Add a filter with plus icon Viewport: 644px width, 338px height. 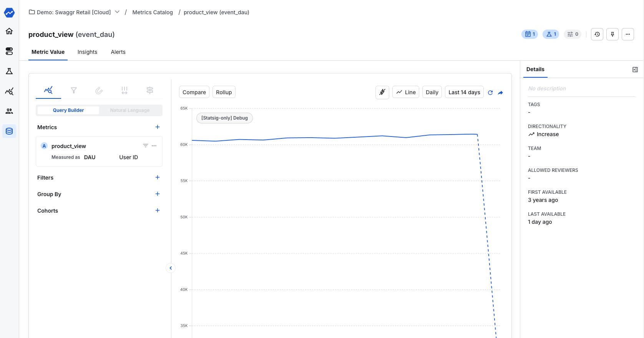coord(158,177)
